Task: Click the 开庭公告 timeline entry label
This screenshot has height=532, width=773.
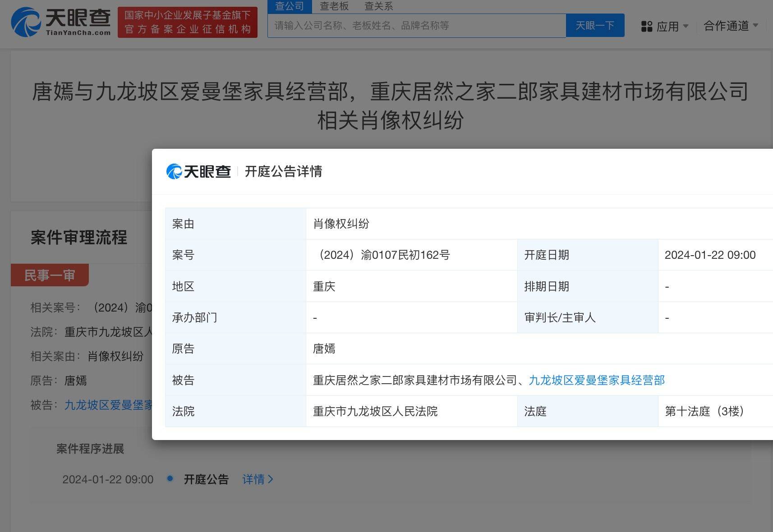Action: pos(206,479)
